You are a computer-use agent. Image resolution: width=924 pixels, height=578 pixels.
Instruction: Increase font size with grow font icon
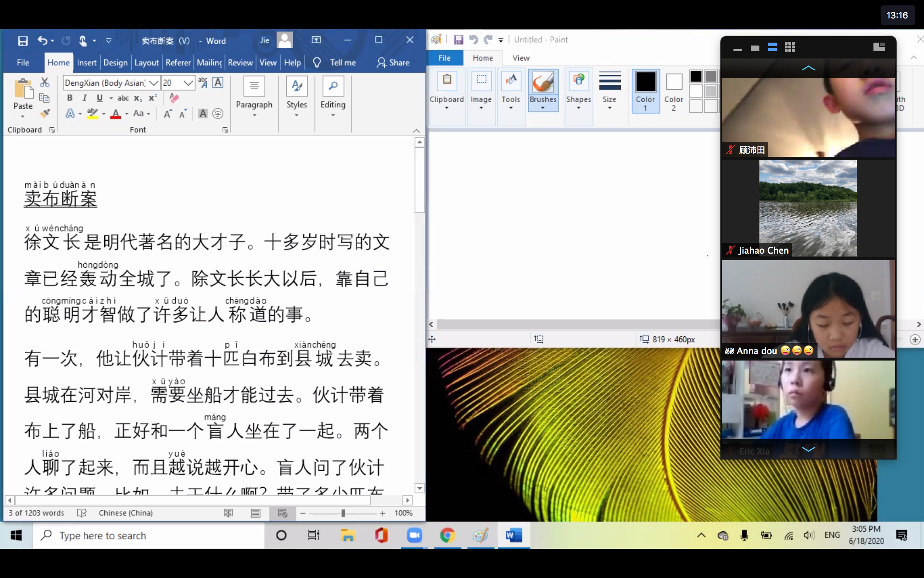click(167, 113)
